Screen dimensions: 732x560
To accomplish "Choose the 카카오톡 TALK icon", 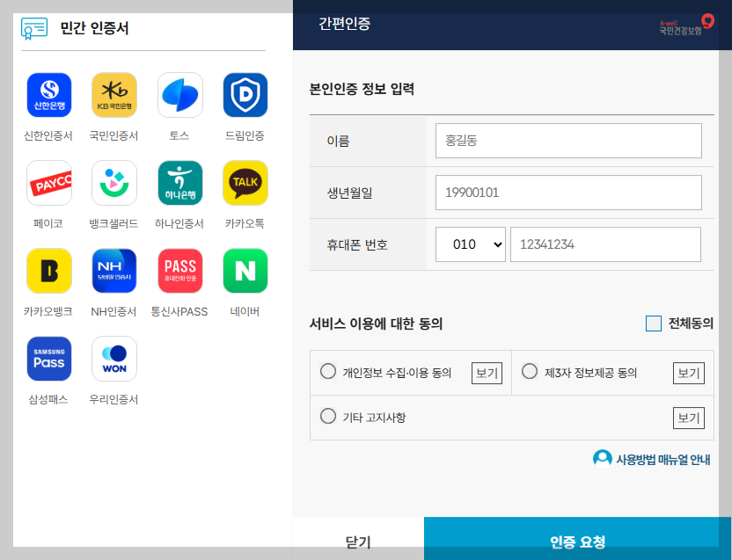I will pos(245,183).
